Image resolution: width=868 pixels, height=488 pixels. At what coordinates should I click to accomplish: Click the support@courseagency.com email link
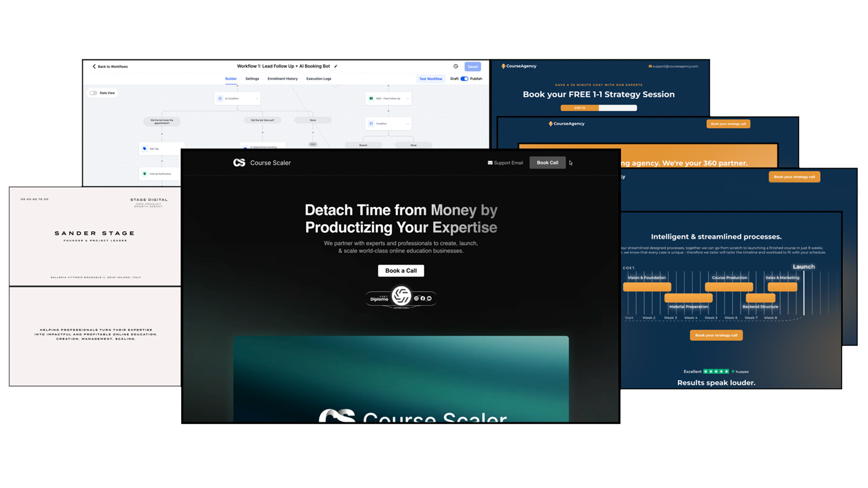click(x=675, y=66)
